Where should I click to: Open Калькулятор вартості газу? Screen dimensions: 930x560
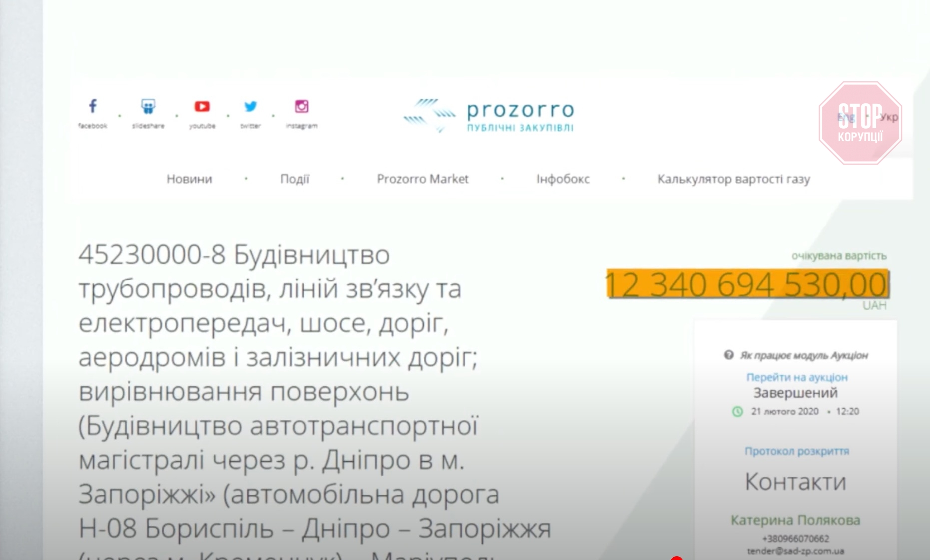(733, 179)
